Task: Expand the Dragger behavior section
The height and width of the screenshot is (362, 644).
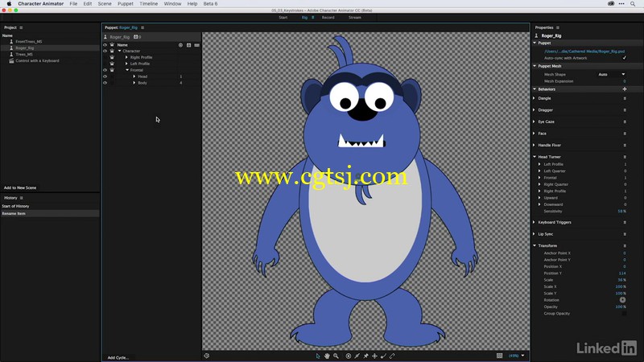Action: pyautogui.click(x=534, y=110)
